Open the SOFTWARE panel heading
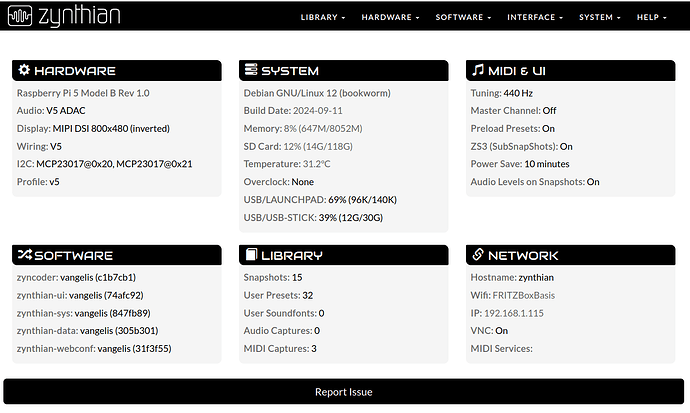690x413 pixels. coord(73,256)
